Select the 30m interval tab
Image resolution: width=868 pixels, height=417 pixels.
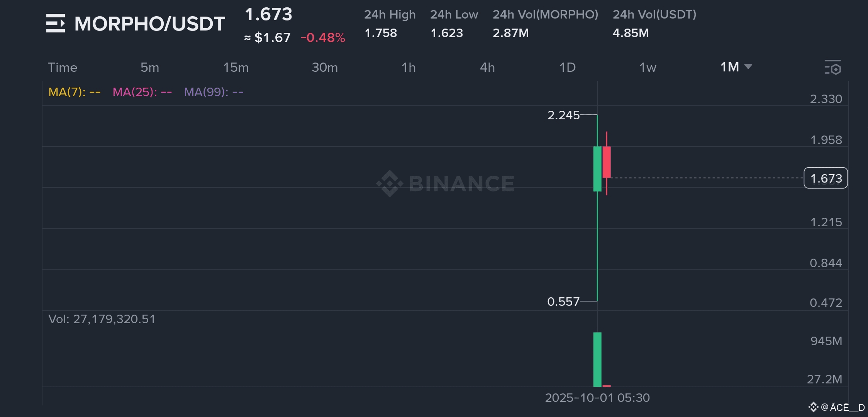[x=325, y=68]
